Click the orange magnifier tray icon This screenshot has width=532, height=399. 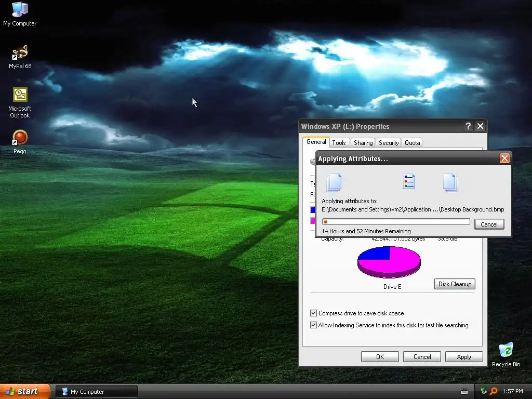[x=494, y=391]
